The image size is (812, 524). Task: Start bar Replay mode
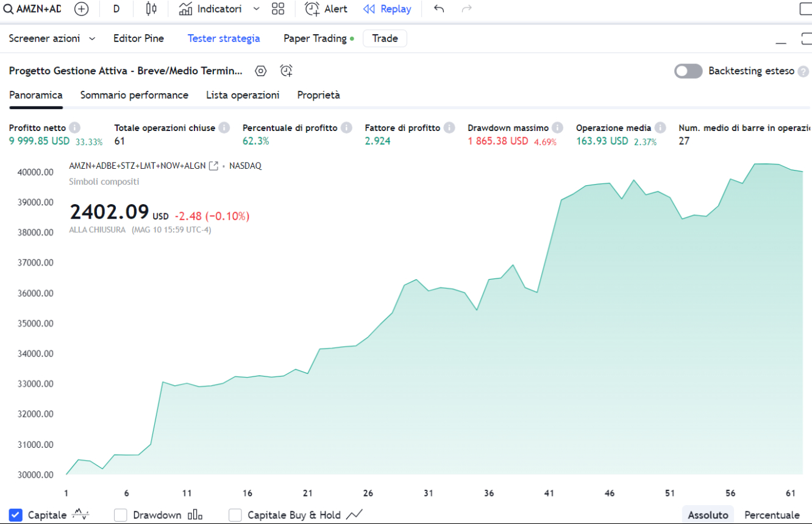pyautogui.click(x=387, y=9)
